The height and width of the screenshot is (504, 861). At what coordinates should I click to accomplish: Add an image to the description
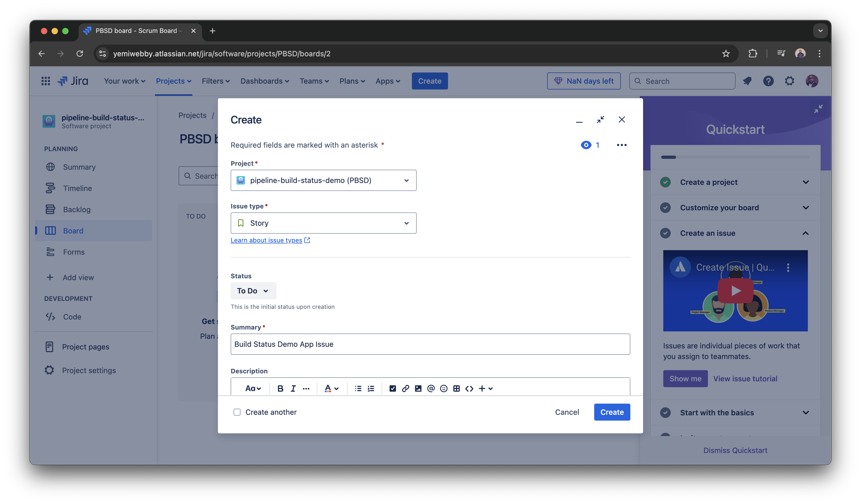coord(418,388)
